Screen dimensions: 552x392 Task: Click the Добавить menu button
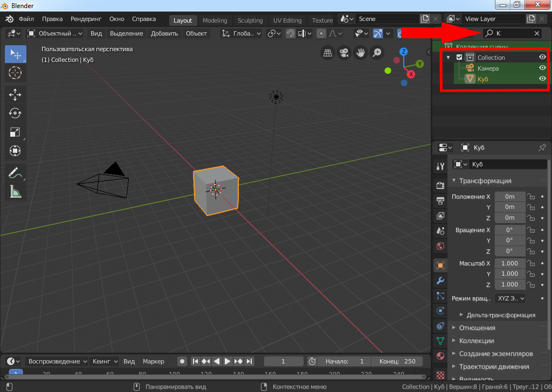click(x=164, y=33)
